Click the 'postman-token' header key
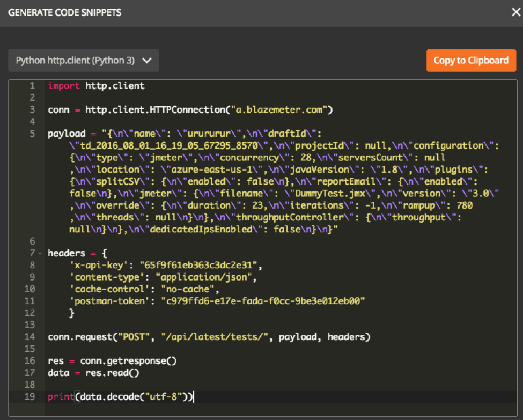 point(109,301)
